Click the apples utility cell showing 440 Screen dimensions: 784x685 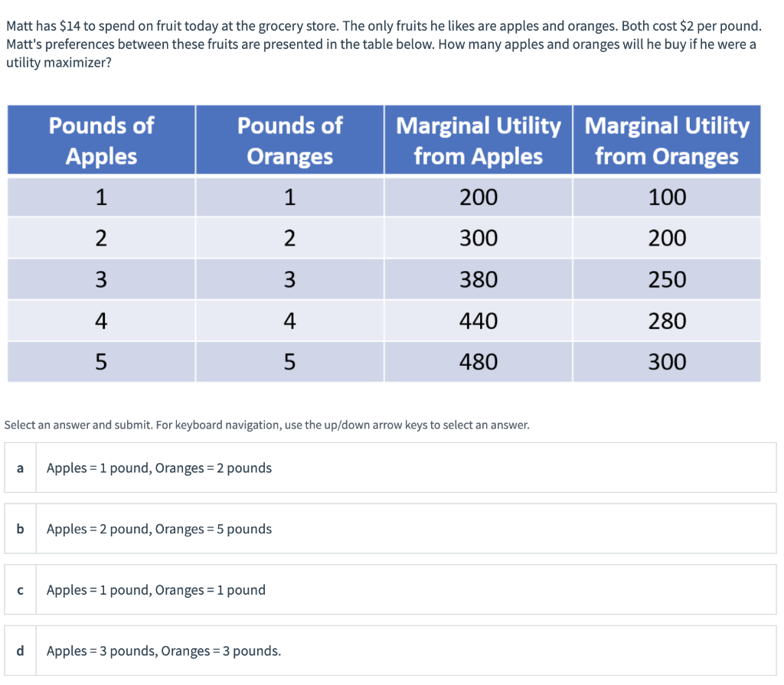478,321
